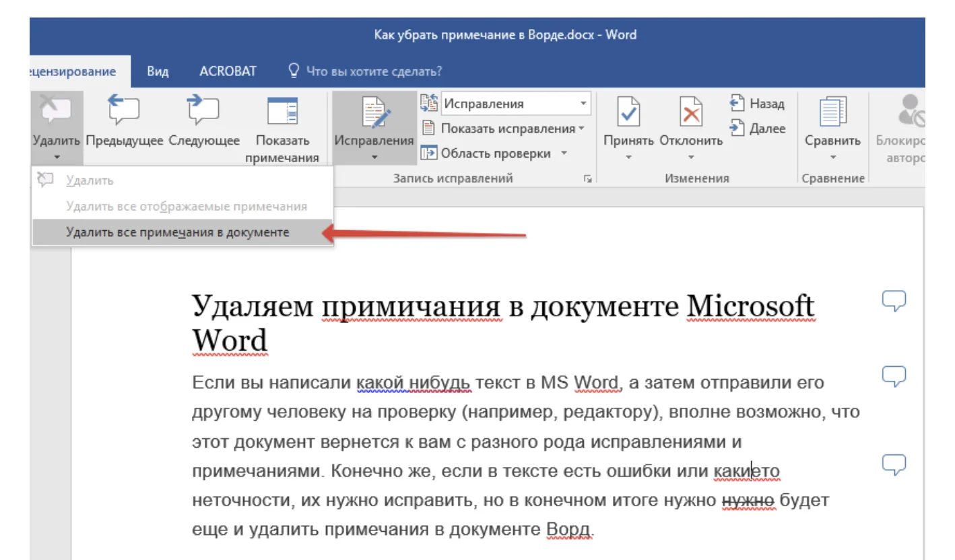Click the Сравнить documents icon
This screenshot has width=955, height=560.
[x=833, y=112]
